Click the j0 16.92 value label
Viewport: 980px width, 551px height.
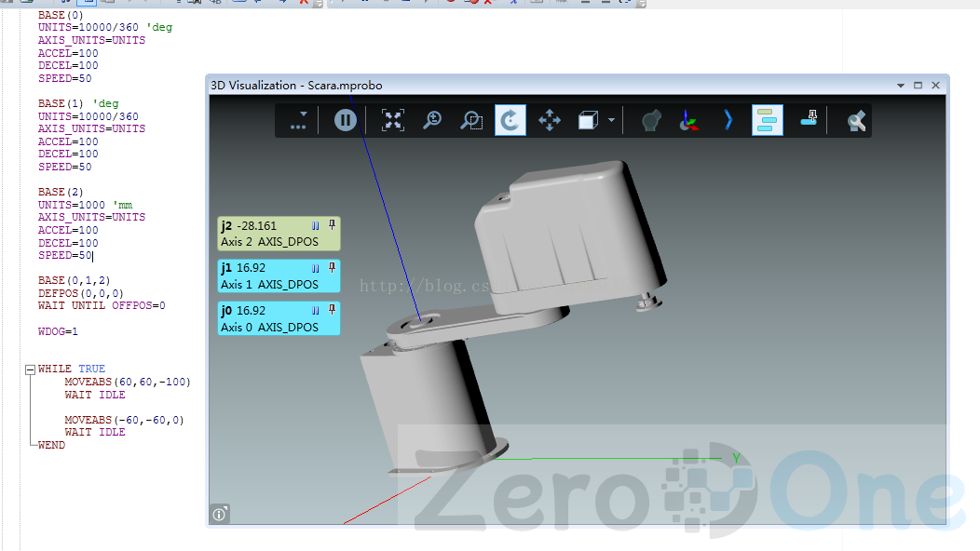[x=243, y=311]
